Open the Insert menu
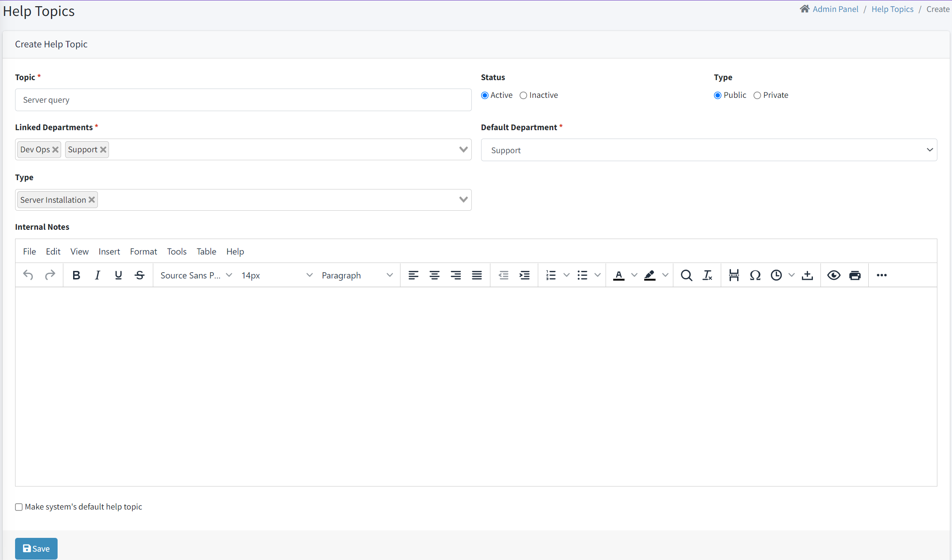The height and width of the screenshot is (560, 952). pyautogui.click(x=109, y=251)
